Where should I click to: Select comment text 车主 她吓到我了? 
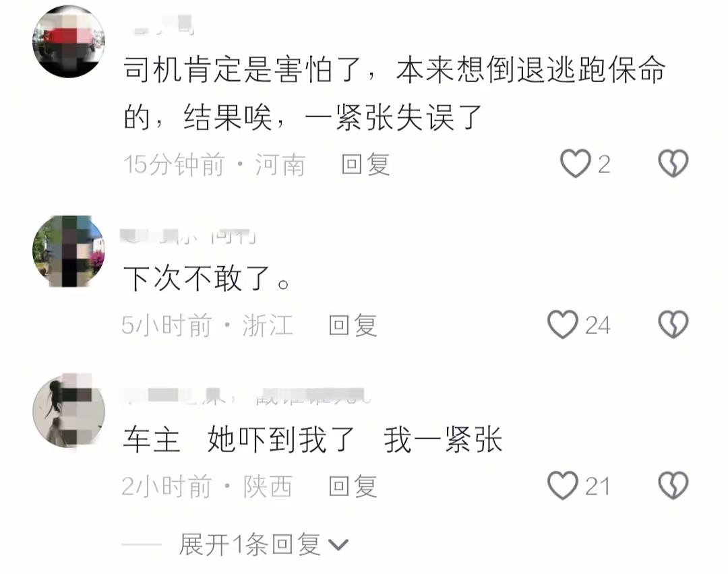[239, 439]
